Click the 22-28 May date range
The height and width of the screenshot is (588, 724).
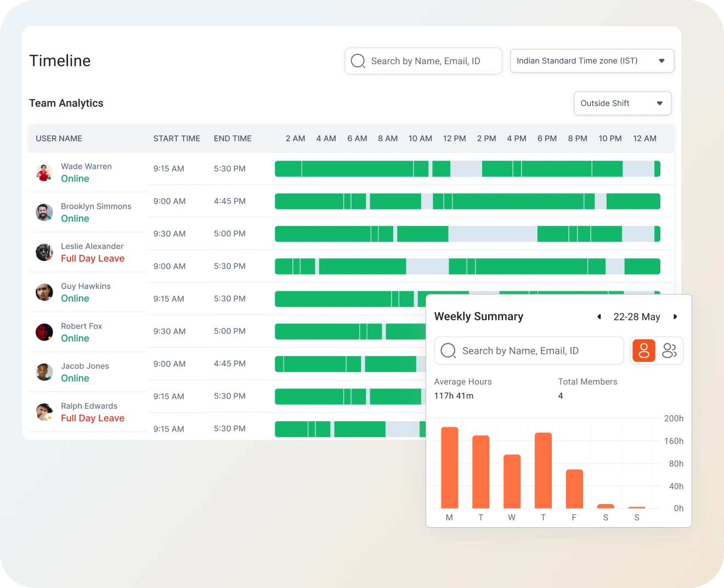tap(636, 316)
